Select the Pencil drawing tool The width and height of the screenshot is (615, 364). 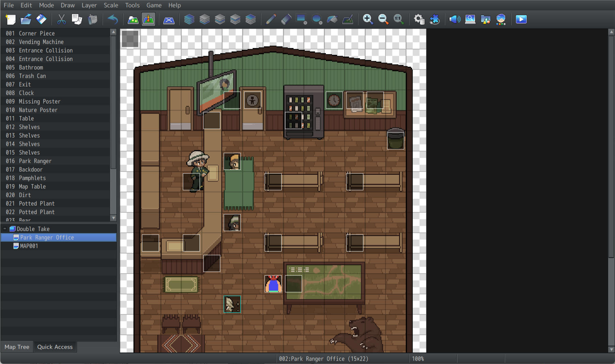click(271, 19)
